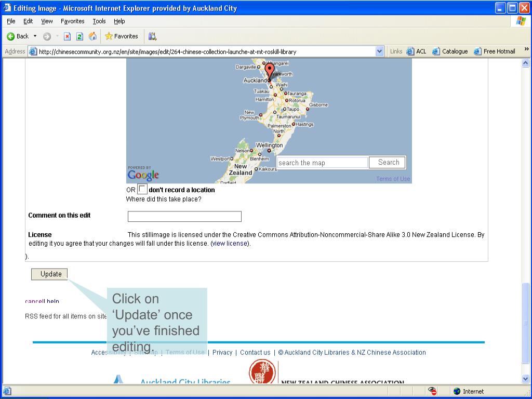Viewport: 532px width, 399px height.
Task: Open the address bar history dropdown
Action: coord(379,51)
